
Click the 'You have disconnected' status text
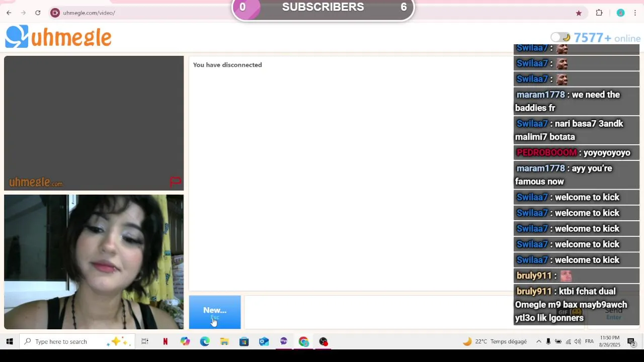[x=227, y=65]
